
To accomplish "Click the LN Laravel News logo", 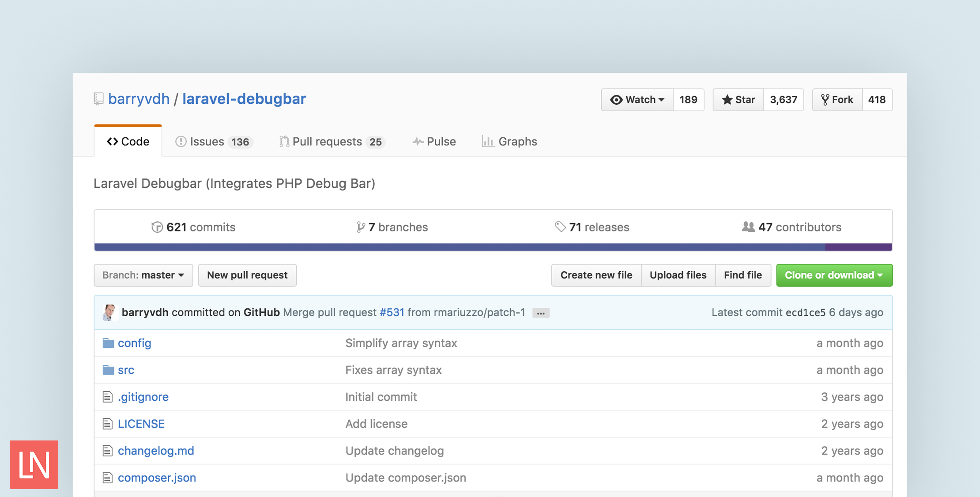I will pos(34,465).
